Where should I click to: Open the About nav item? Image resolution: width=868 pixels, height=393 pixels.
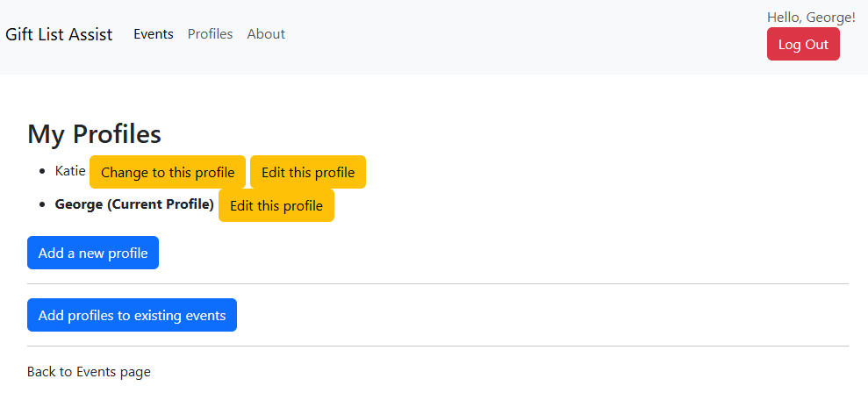click(266, 34)
